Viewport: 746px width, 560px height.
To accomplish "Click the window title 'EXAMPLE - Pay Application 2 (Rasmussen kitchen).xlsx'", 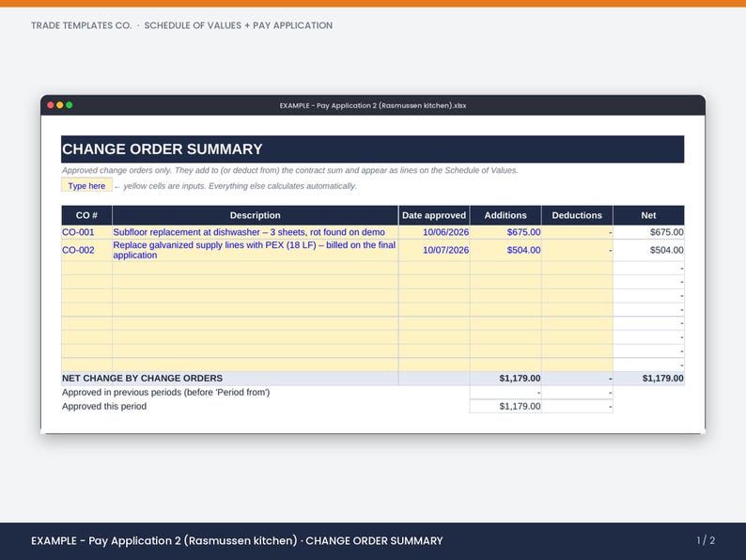I will (372, 105).
